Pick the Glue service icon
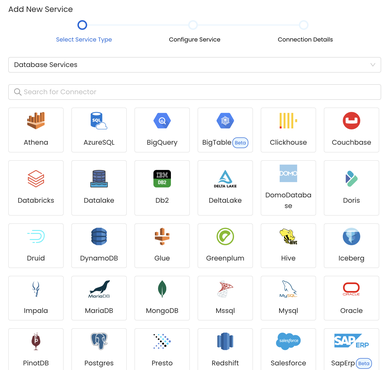 (x=162, y=236)
